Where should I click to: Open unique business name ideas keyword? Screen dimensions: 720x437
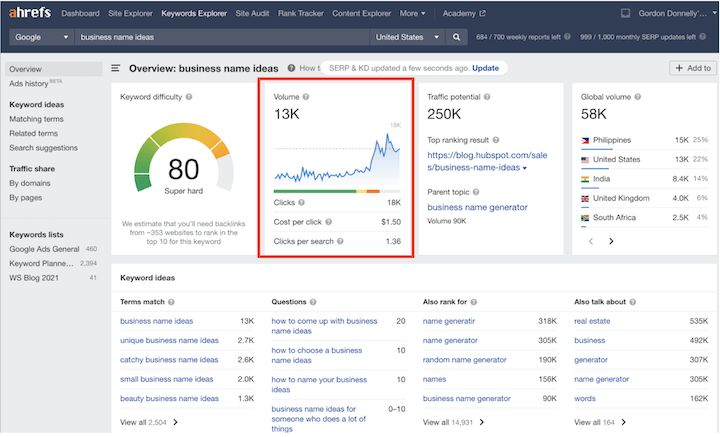pyautogui.click(x=169, y=341)
